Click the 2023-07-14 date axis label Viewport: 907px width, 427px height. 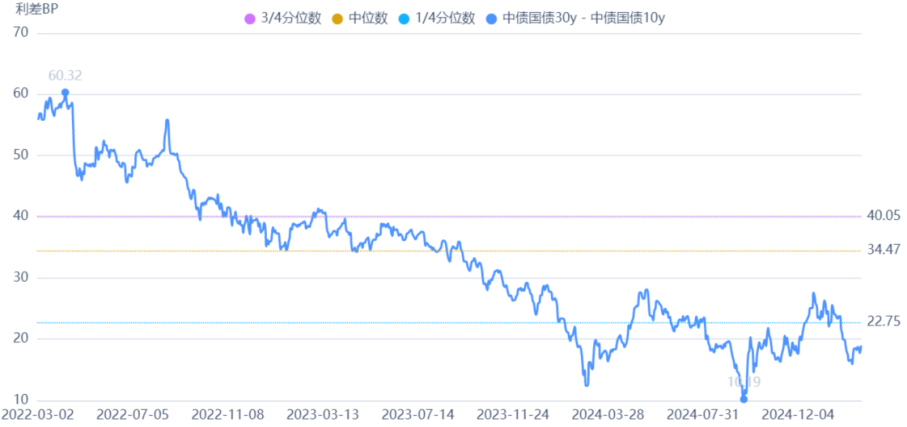(417, 412)
